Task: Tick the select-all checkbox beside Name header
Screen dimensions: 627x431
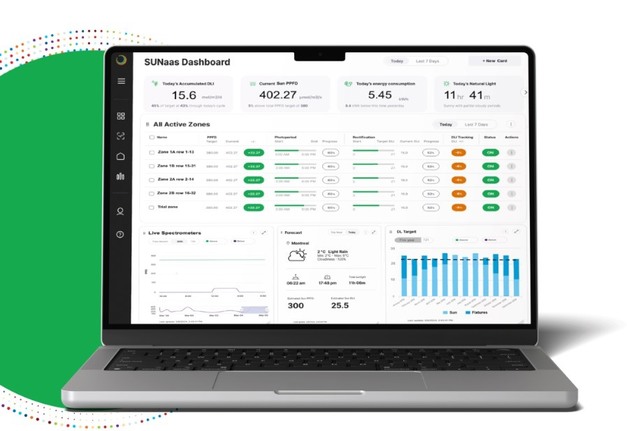Action: pyautogui.click(x=149, y=138)
